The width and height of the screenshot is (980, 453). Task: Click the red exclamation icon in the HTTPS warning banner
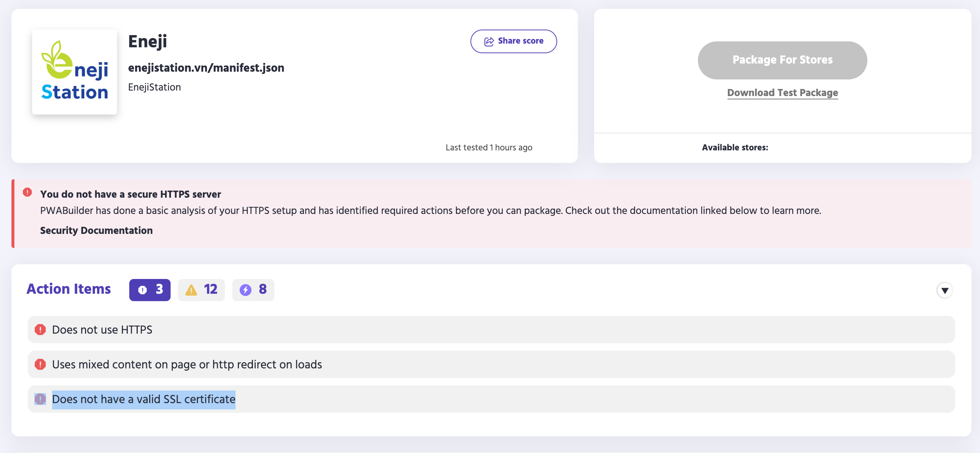(27, 193)
